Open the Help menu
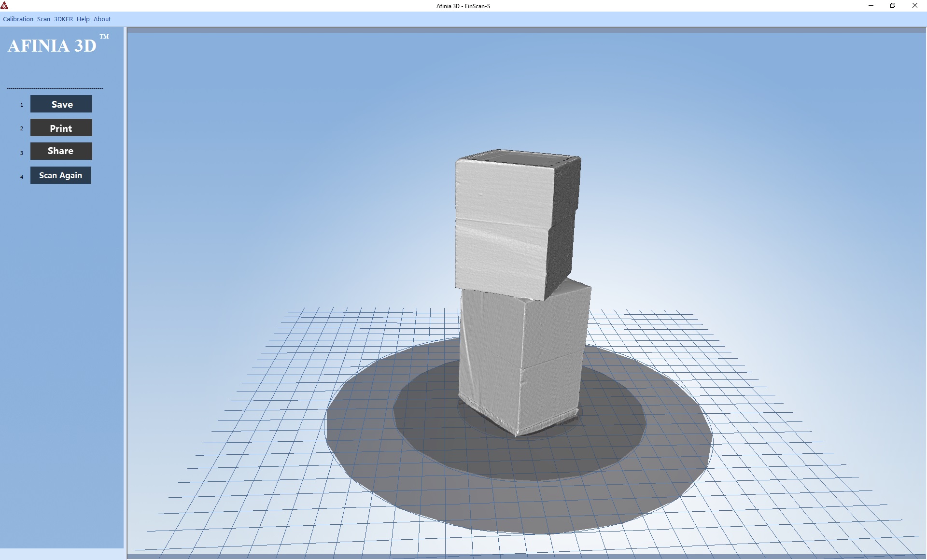927x560 pixels. pos(83,19)
